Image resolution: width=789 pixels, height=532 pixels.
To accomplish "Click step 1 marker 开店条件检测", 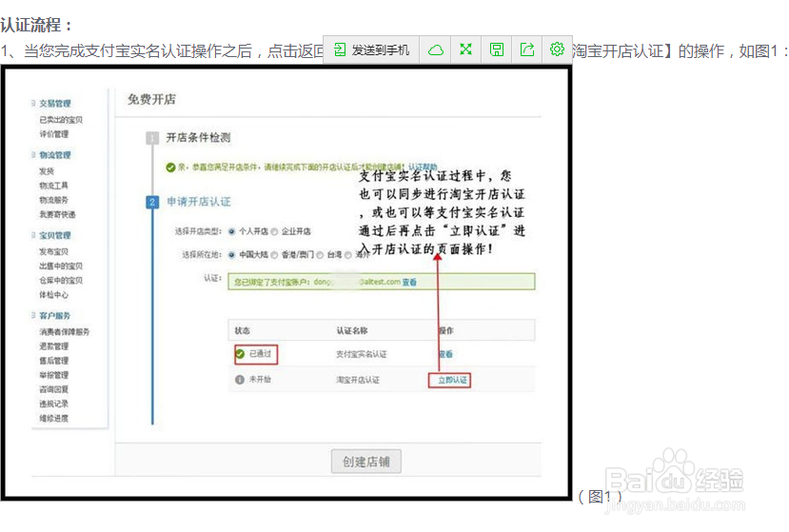I will click(152, 138).
